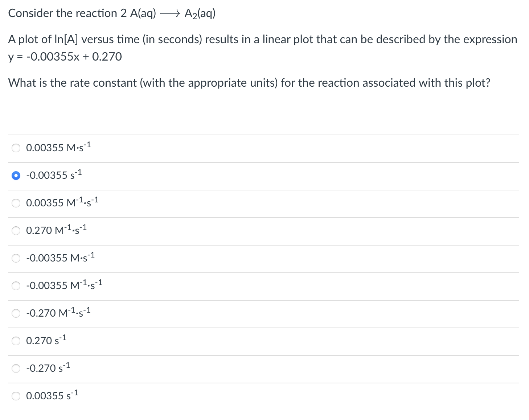Viewport: 529px width, 420px height.
Task: Click the answer label text 0.00355 M·s⁻¹
Action: [x=58, y=147]
